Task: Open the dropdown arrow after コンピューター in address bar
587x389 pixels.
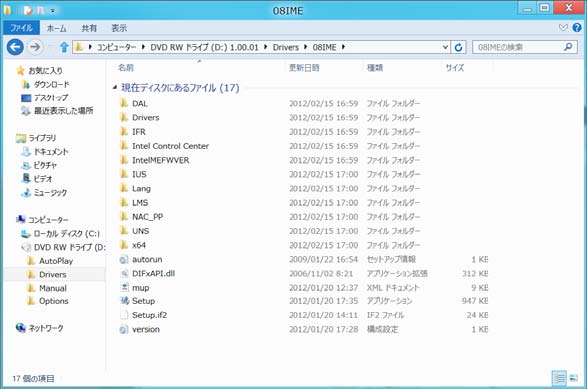Action: pos(143,47)
